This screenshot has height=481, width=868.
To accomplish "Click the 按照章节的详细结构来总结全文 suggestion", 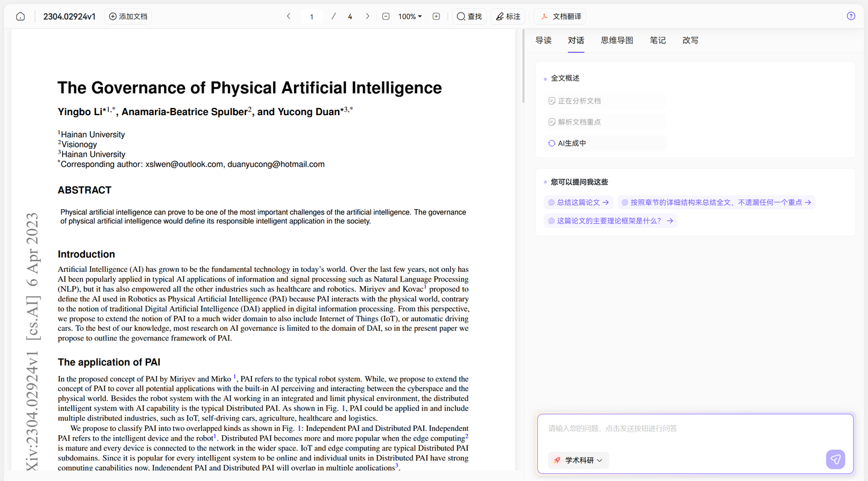I will click(716, 203).
